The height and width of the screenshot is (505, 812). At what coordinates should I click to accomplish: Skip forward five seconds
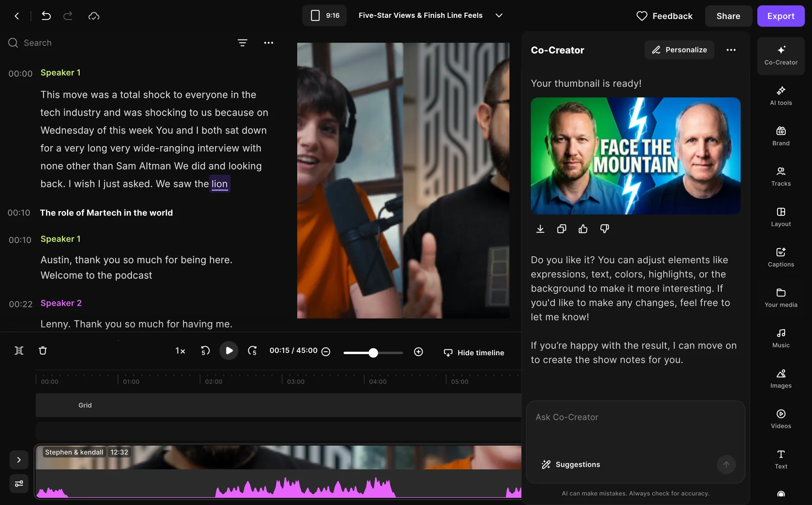pyautogui.click(x=252, y=351)
